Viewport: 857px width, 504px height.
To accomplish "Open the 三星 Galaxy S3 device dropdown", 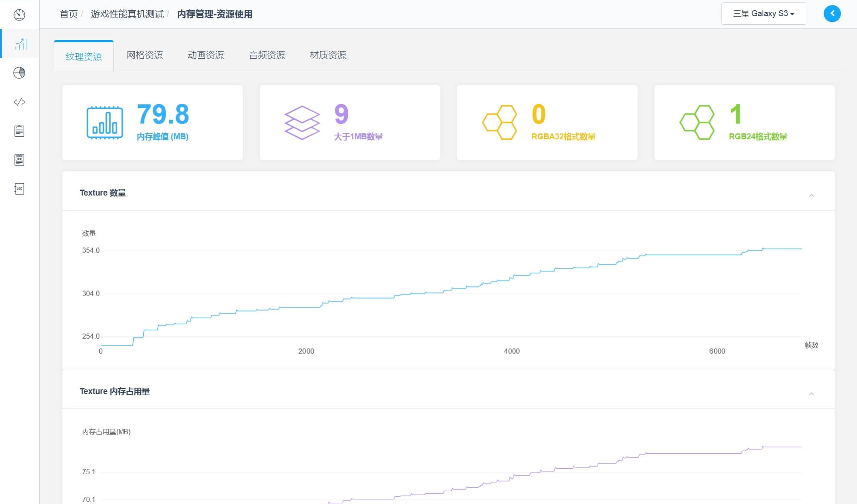I will (x=763, y=14).
